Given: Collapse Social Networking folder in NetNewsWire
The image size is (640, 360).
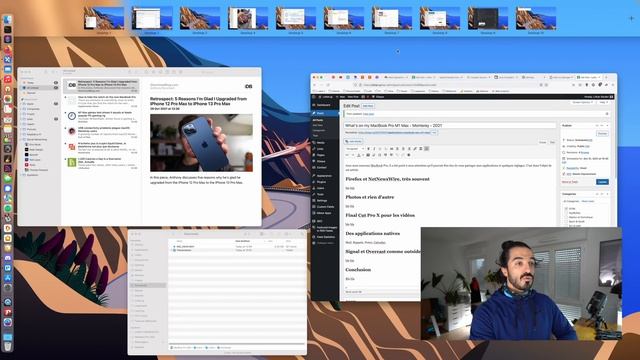Looking at the screenshot, I should pyautogui.click(x=22, y=139).
